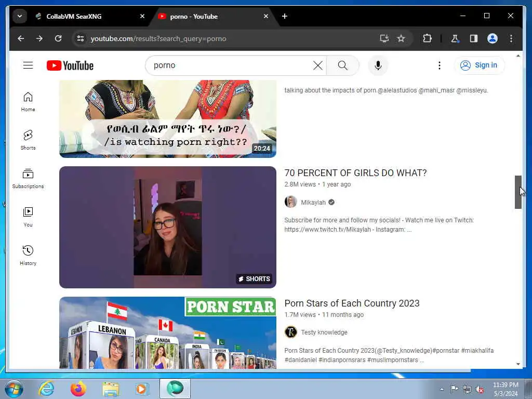Open Windows Media Player from taskbar
532x399 pixels.
(142, 389)
